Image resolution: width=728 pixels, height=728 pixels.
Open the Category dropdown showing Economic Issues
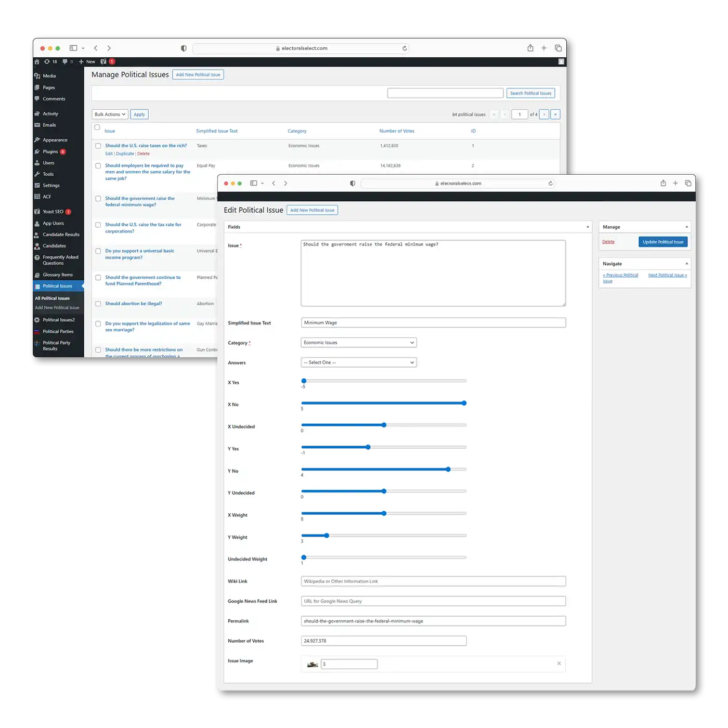point(359,343)
